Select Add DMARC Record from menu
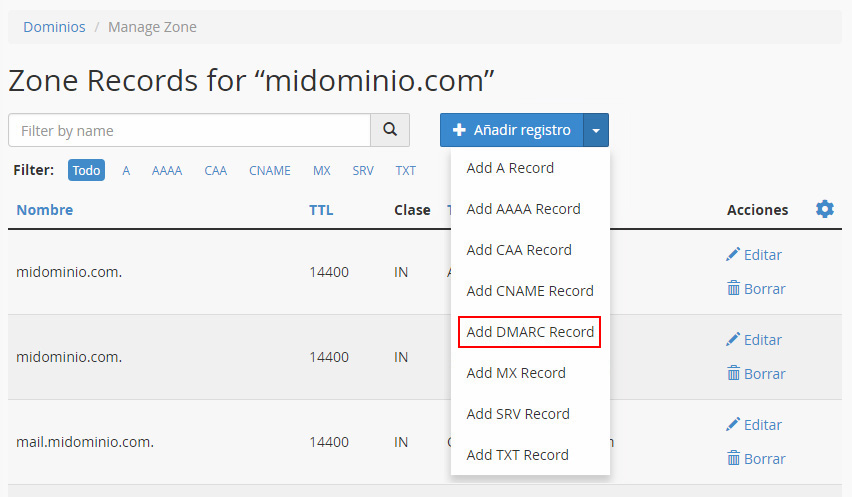Viewport: 852px width, 497px height. tap(530, 332)
